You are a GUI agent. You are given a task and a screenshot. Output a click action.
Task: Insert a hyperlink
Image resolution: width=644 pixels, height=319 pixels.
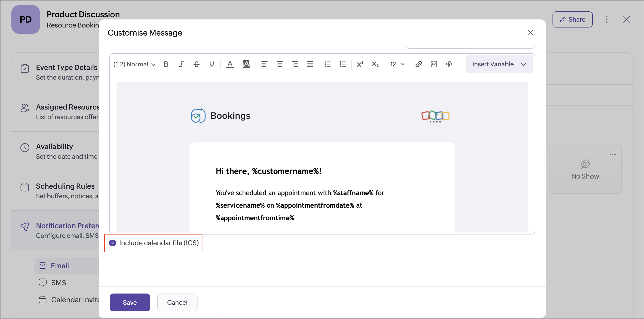pyautogui.click(x=419, y=64)
